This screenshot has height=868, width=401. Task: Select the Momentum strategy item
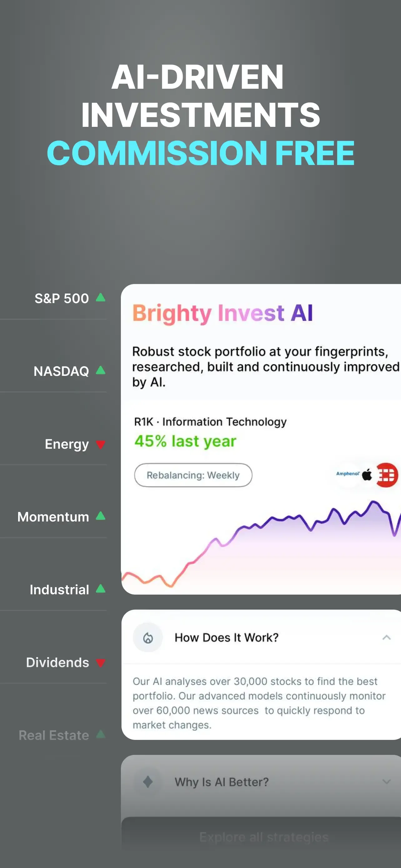click(53, 516)
